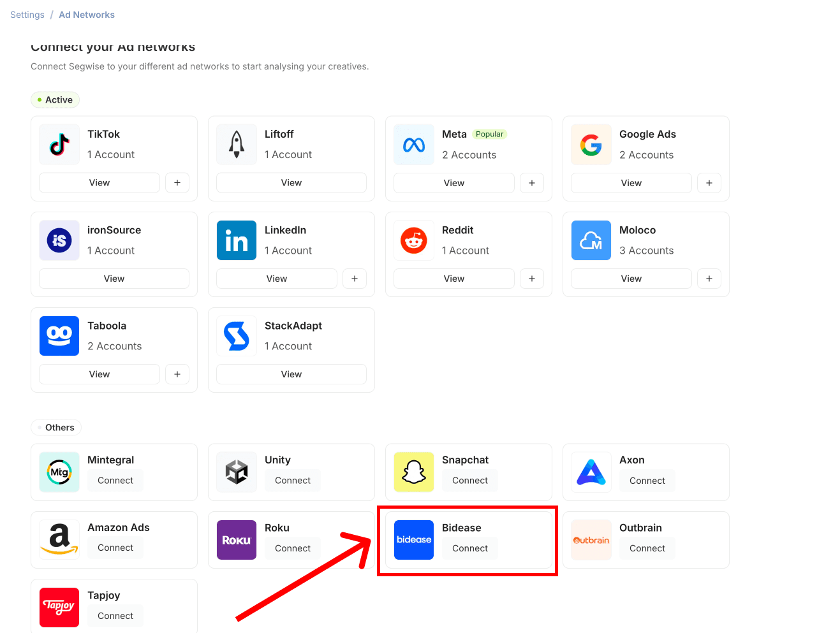840x633 pixels.
Task: Click the Moloco cloud logo
Action: click(x=591, y=240)
